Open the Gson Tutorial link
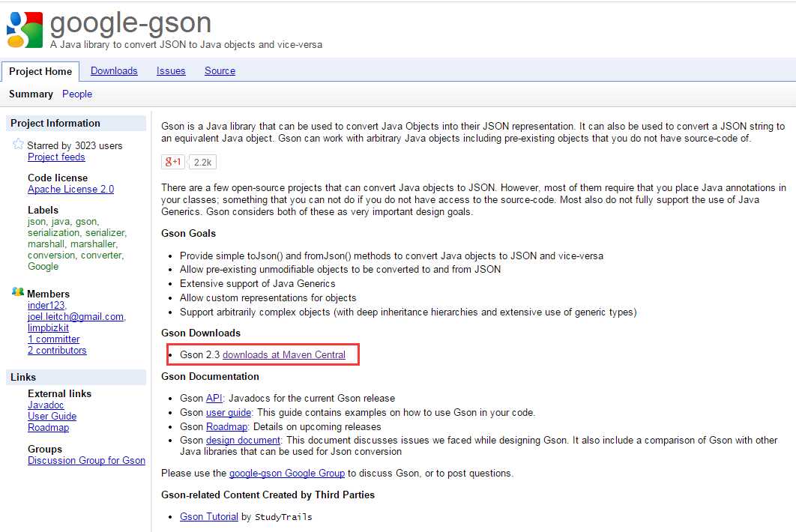Screen dimensions: 796x532 coord(208,516)
